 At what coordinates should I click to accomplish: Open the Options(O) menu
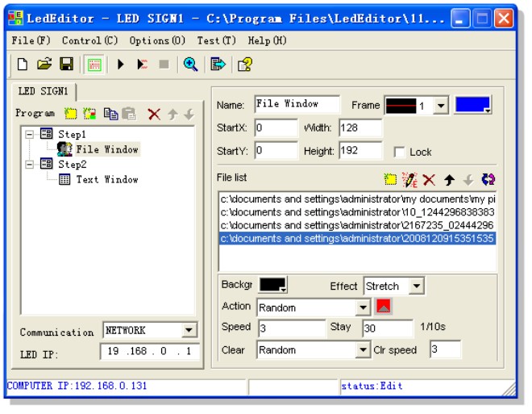[157, 40]
